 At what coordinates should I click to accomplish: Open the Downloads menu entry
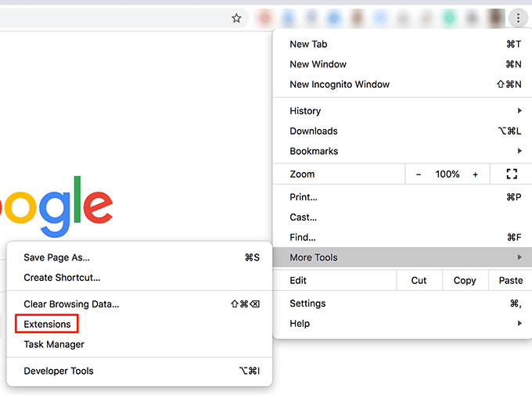coord(314,131)
